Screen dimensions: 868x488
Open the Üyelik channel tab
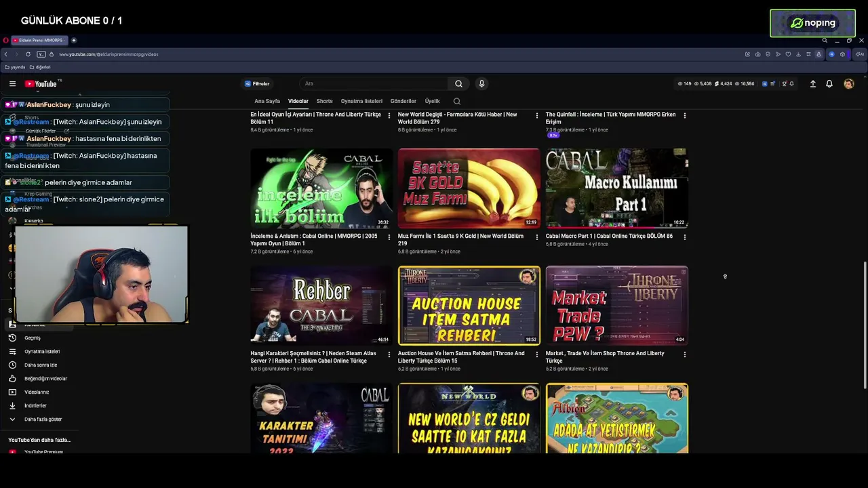[x=433, y=101]
